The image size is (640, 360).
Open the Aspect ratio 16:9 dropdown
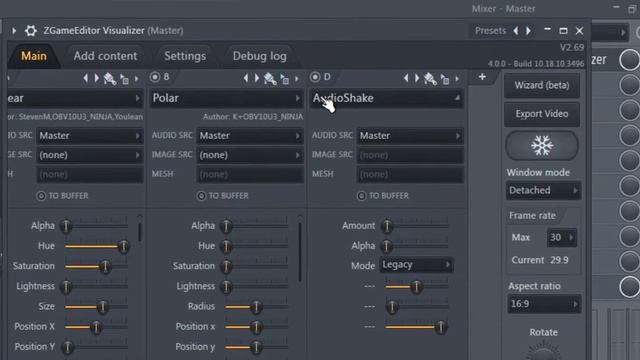coord(544,304)
